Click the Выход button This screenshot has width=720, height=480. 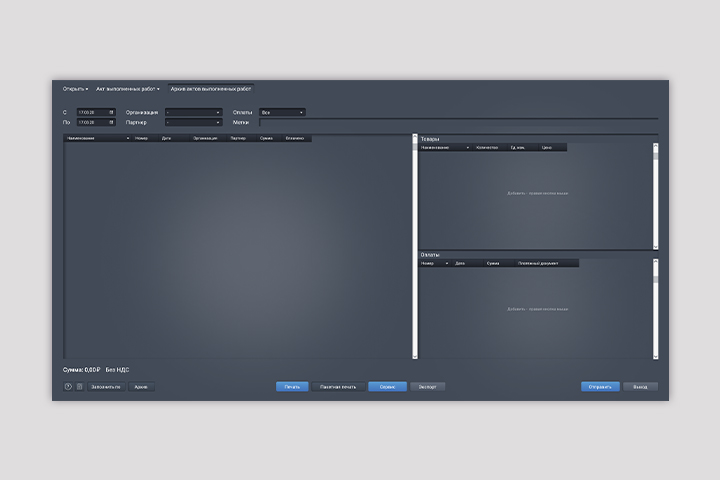pos(640,387)
